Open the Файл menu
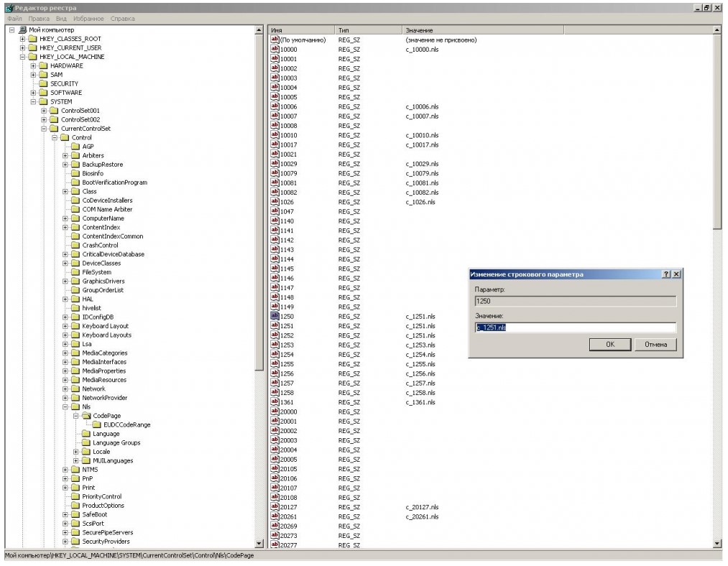 pyautogui.click(x=14, y=18)
